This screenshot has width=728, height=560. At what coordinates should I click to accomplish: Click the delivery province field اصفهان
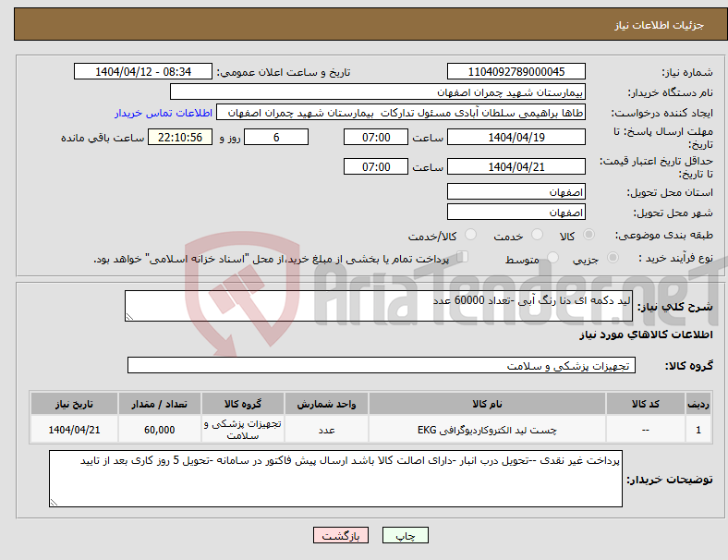[516, 191]
